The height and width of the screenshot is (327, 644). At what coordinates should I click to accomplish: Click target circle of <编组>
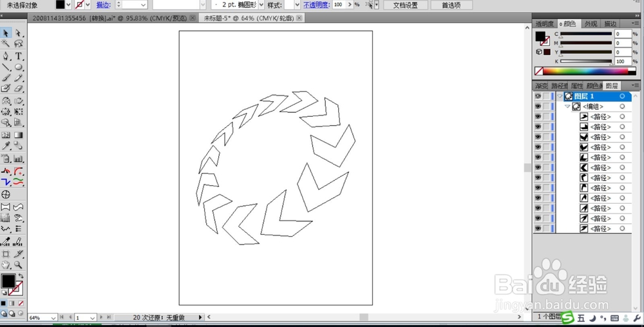pyautogui.click(x=622, y=106)
